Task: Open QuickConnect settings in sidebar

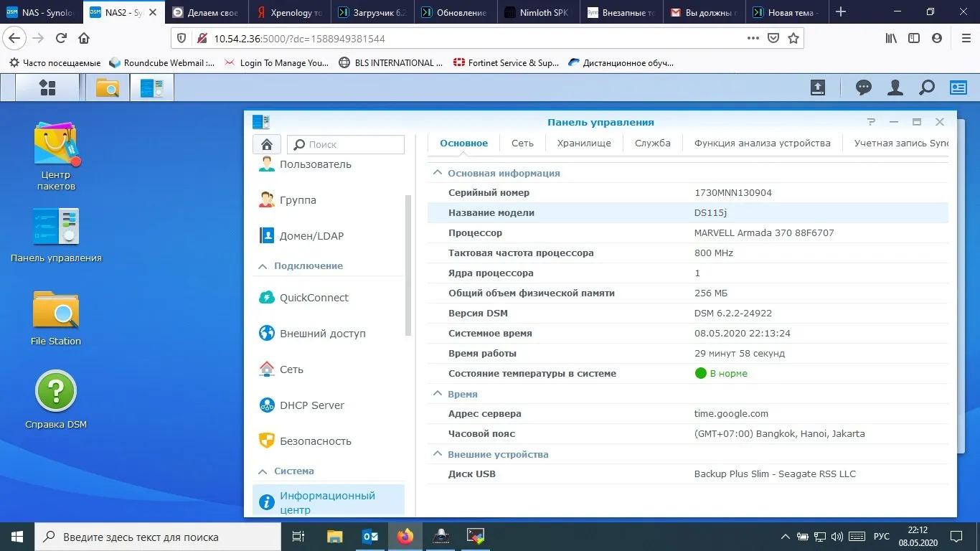Action: [x=329, y=298]
